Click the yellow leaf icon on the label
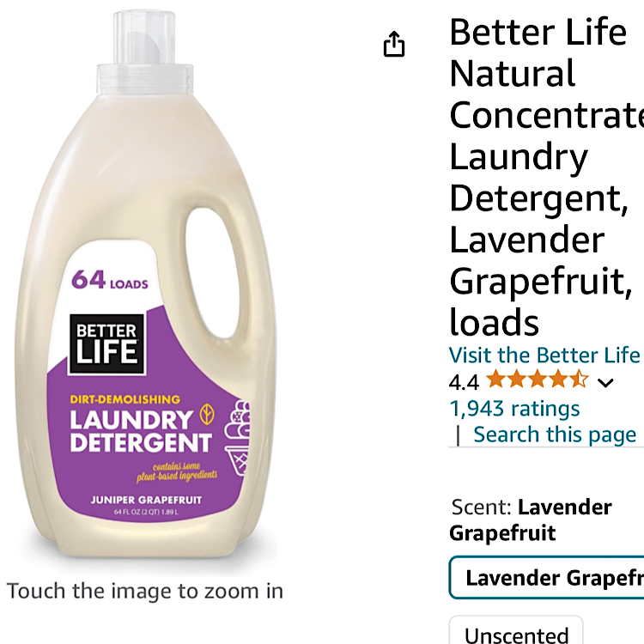Viewport: 644px width, 644px height. pos(207,414)
